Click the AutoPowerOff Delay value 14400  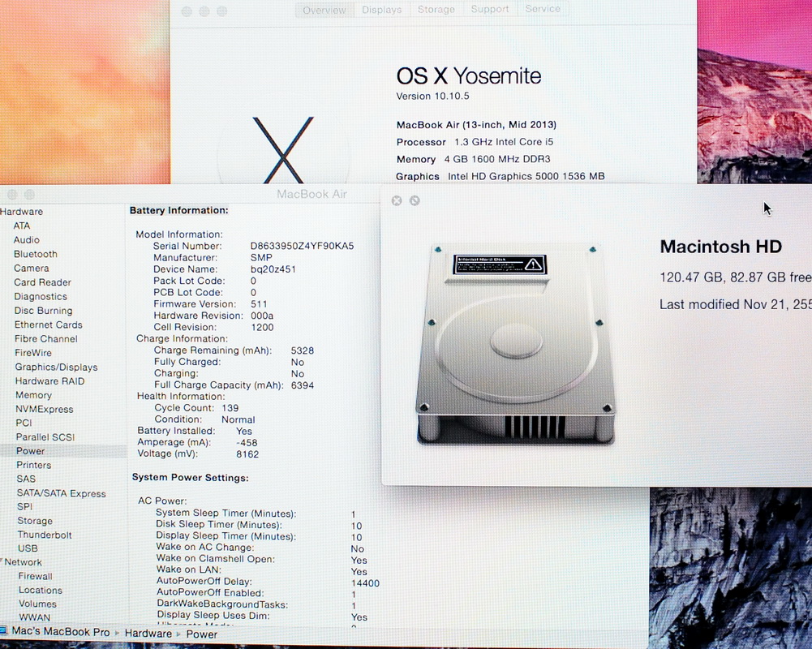point(365,583)
